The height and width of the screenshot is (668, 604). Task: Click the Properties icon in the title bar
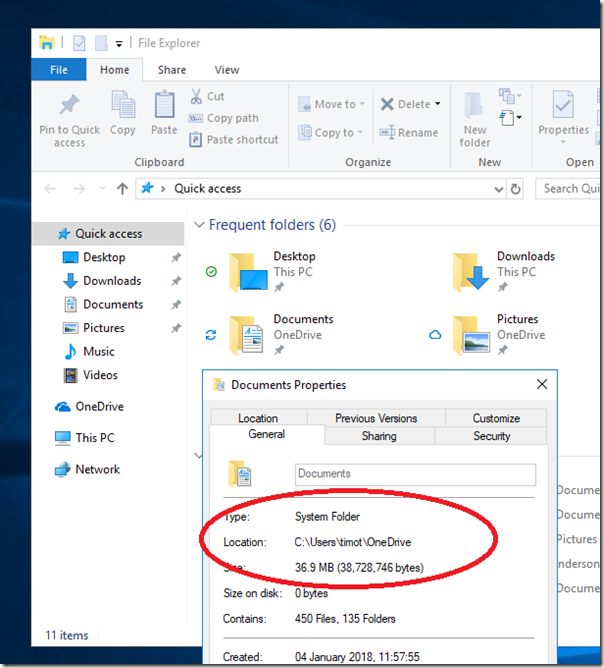[x=79, y=43]
